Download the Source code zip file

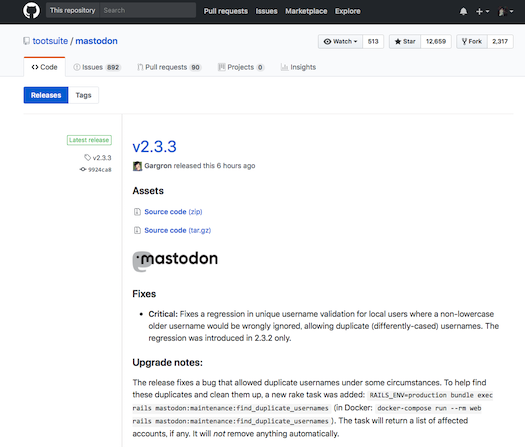pos(173,212)
